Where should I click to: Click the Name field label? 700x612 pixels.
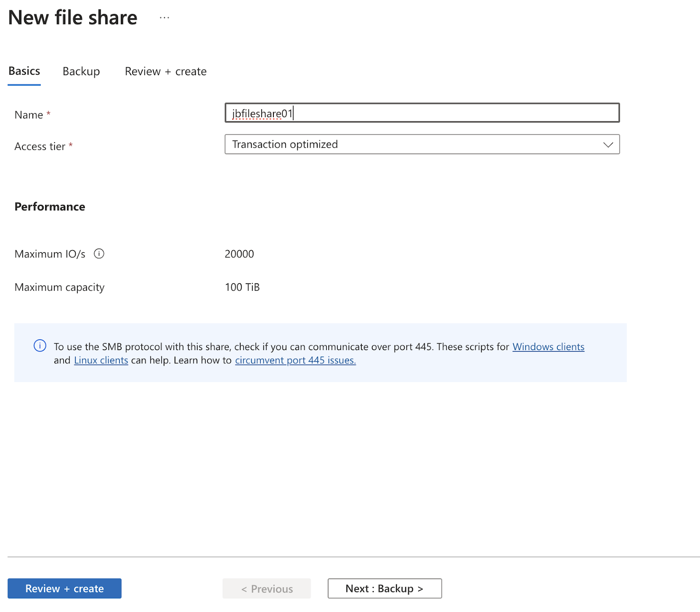pos(29,115)
